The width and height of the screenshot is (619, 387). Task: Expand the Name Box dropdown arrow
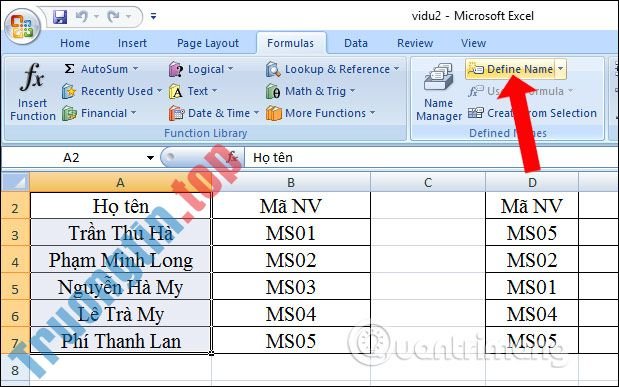[x=150, y=158]
